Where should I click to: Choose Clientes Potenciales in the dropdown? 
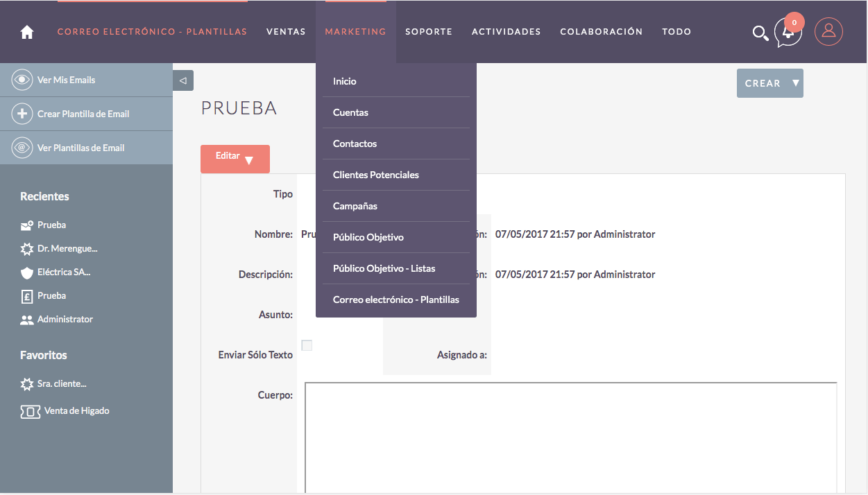(376, 175)
